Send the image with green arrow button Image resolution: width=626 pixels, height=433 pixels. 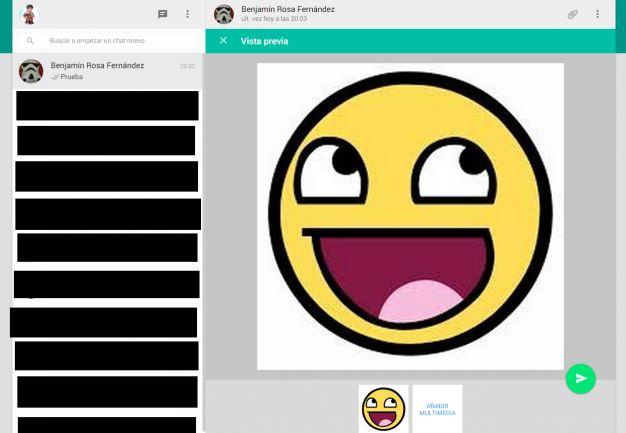coord(580,379)
